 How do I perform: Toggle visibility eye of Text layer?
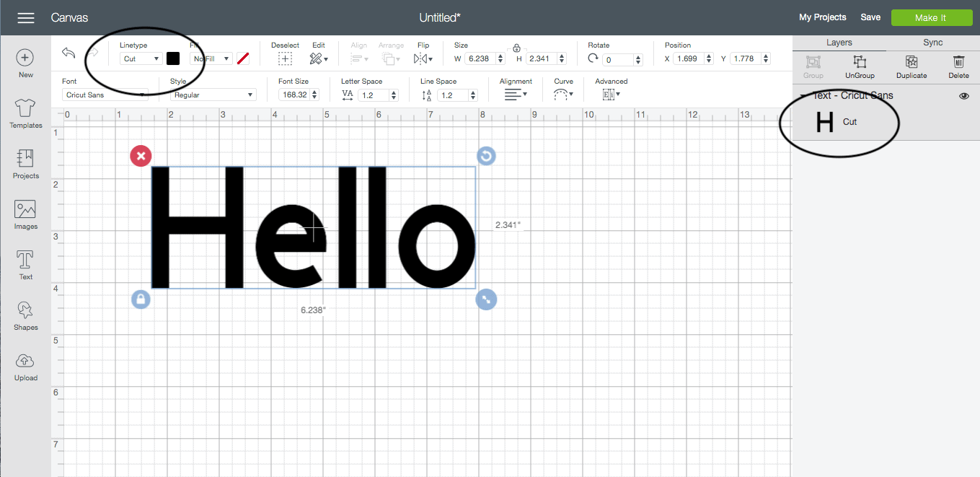point(964,96)
